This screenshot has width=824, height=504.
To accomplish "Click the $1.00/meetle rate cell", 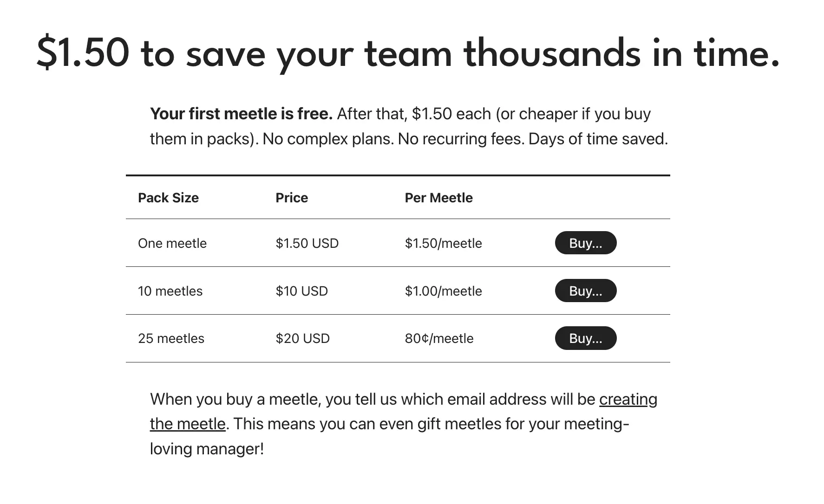I will [x=443, y=291].
